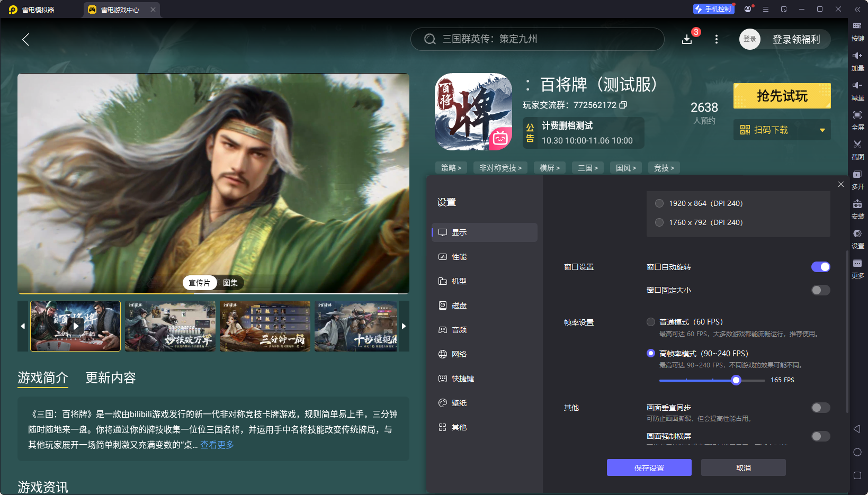The width and height of the screenshot is (868, 495).
Task: Switch to 网络 network settings
Action: pos(459,354)
